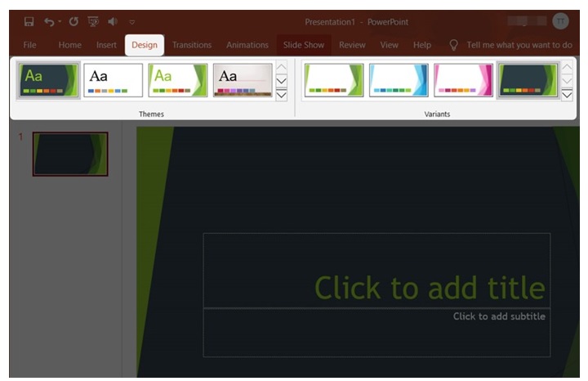Viewport: 588px width, 381px height.
Task: Click the speaker icon in title bar
Action: (x=112, y=21)
